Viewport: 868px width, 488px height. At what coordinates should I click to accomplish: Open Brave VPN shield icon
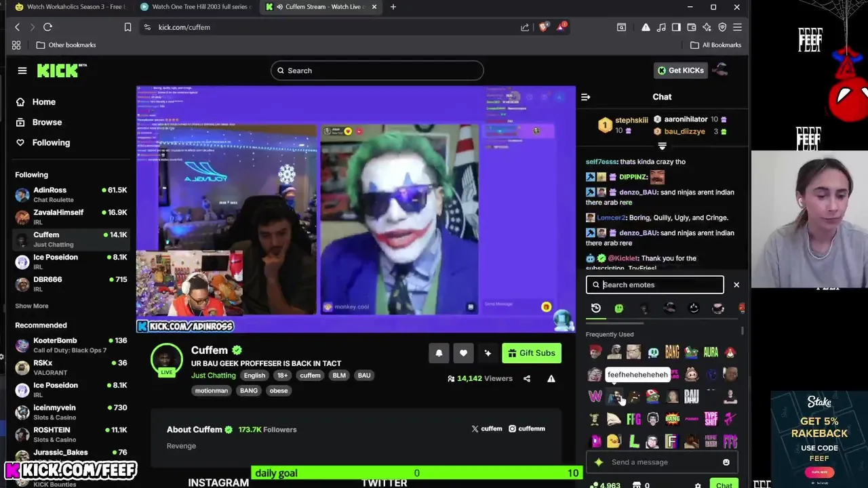722,27
